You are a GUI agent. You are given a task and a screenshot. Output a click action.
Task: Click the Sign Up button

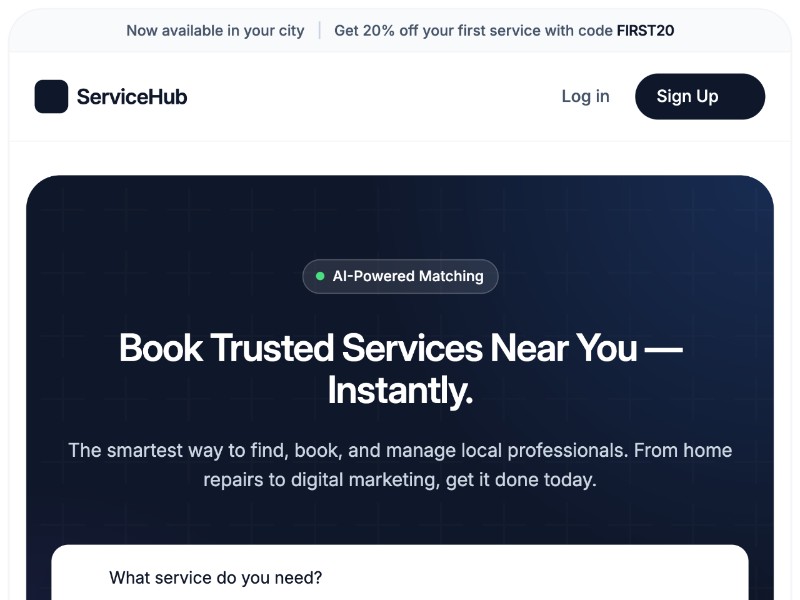[x=699, y=96]
